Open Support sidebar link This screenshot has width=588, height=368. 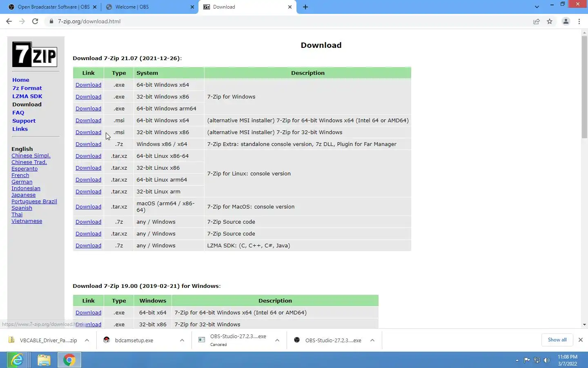pos(24,121)
